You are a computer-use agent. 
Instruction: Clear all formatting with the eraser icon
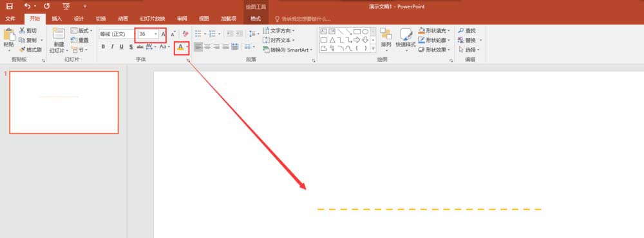[x=185, y=34]
